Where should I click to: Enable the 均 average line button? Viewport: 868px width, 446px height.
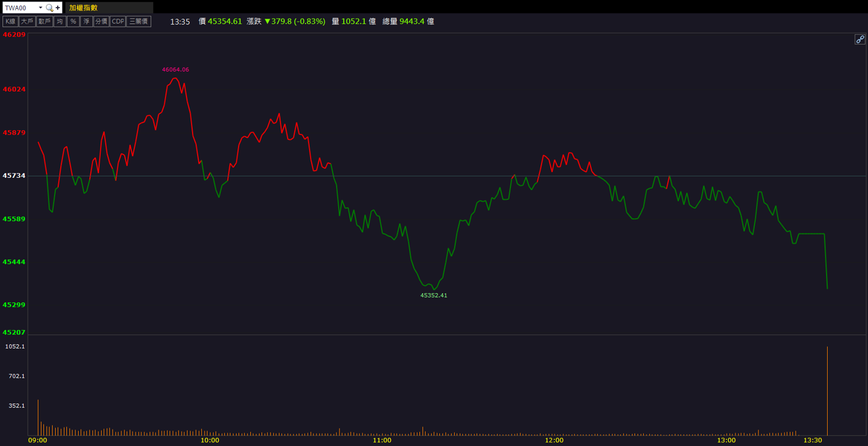[x=59, y=22]
